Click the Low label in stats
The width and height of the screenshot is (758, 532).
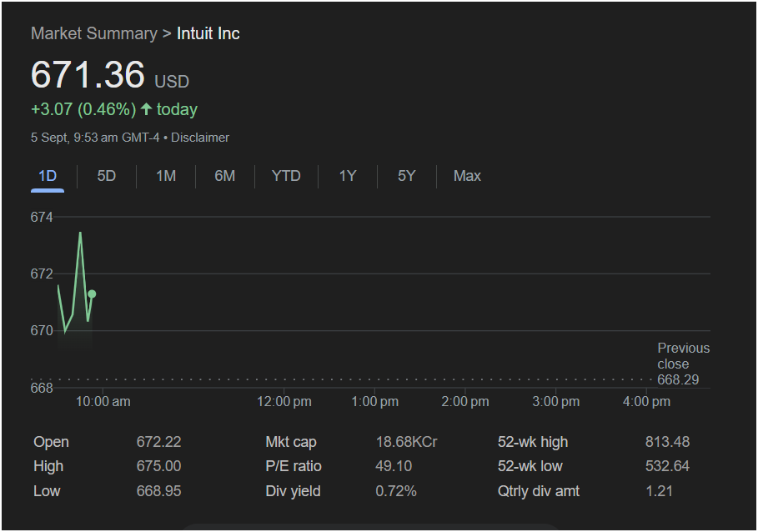47,491
